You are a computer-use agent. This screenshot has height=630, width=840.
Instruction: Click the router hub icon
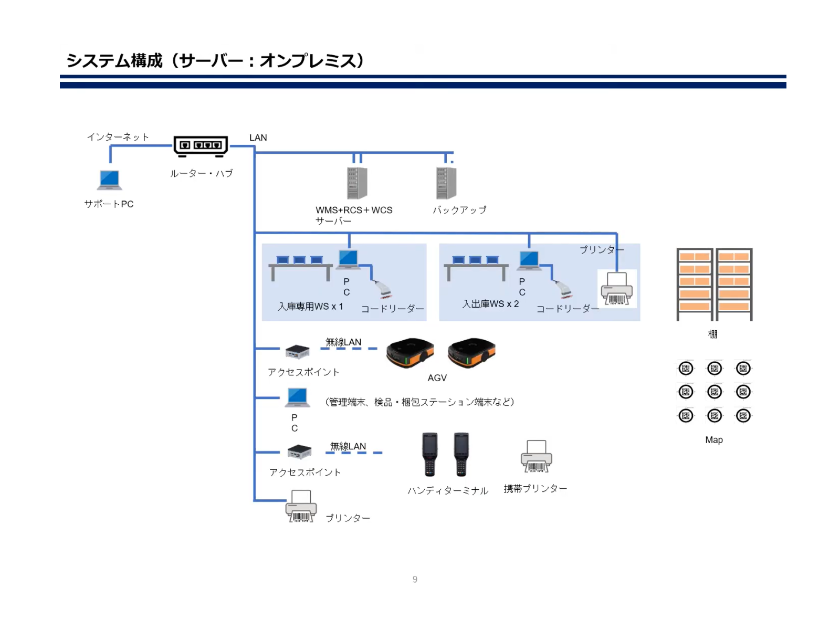[201, 145]
